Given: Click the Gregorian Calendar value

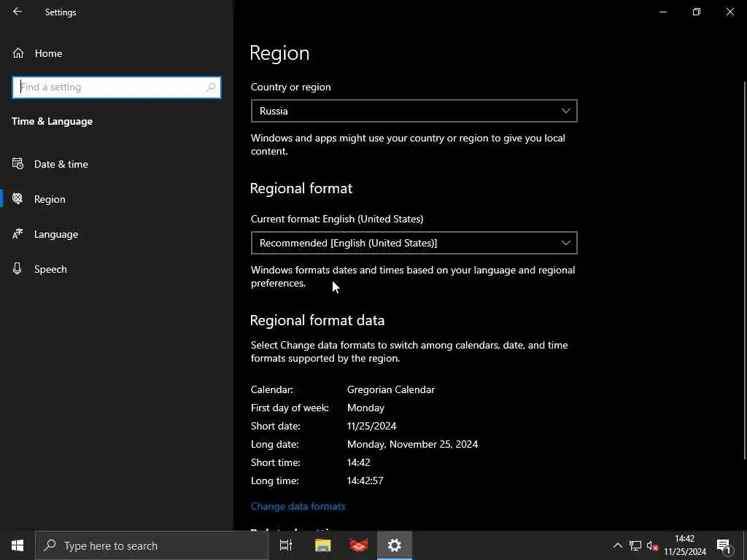Looking at the screenshot, I should pos(391,389).
